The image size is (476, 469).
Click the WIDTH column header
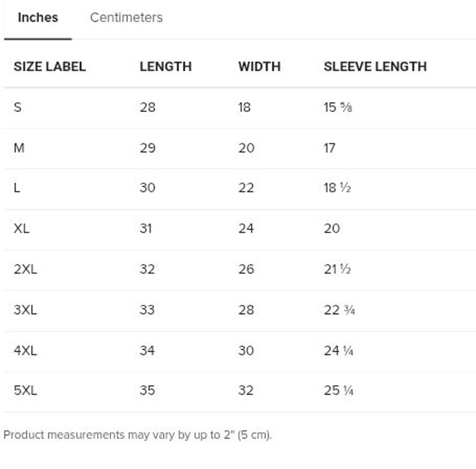[259, 66]
